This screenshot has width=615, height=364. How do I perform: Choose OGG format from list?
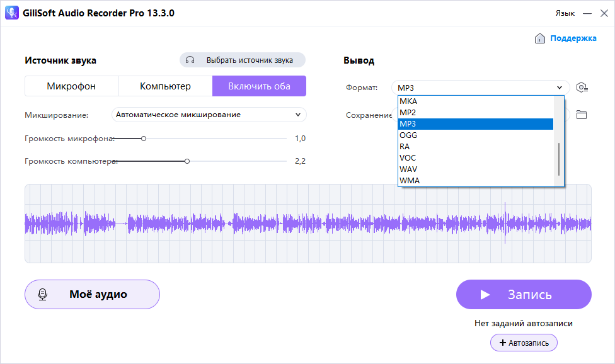pyautogui.click(x=476, y=135)
